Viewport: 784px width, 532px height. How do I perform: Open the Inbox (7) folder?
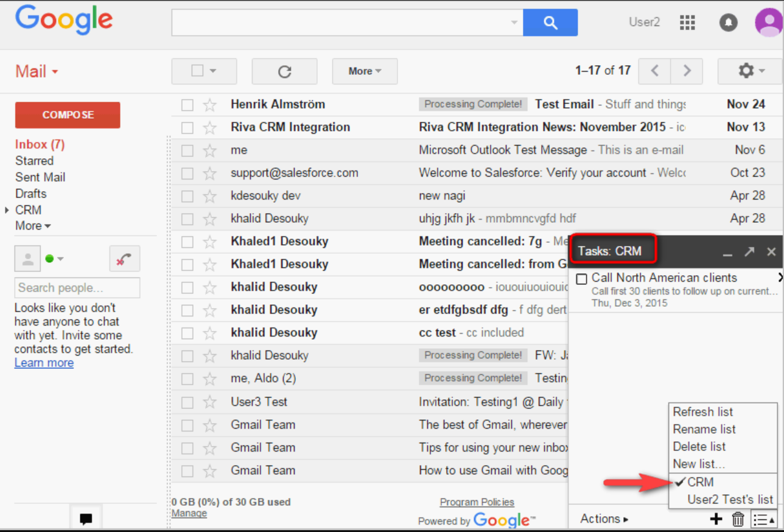point(40,144)
